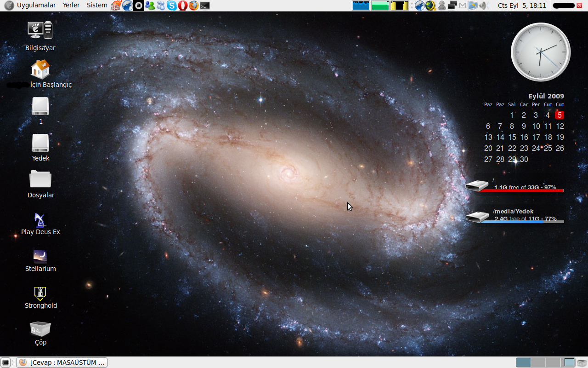Launch the black square 'a' launcher icon

tap(139, 6)
